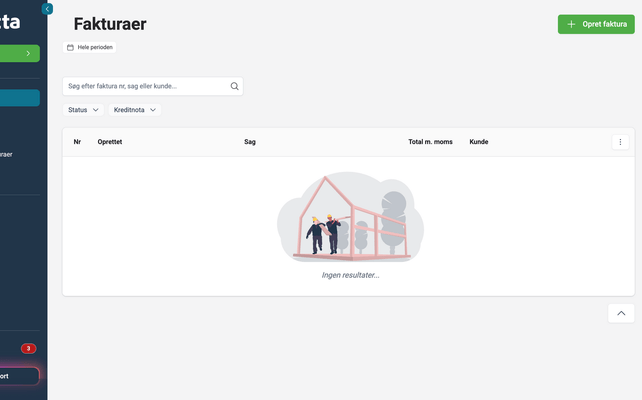The image size is (642, 400).
Task: Sort by the Oprettet column header
Action: coord(110,142)
